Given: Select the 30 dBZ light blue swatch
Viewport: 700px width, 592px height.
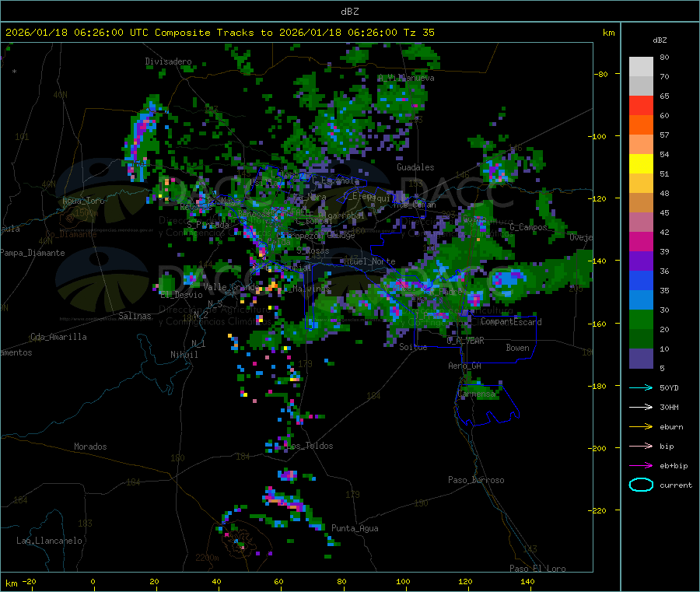Looking at the screenshot, I should (x=641, y=300).
